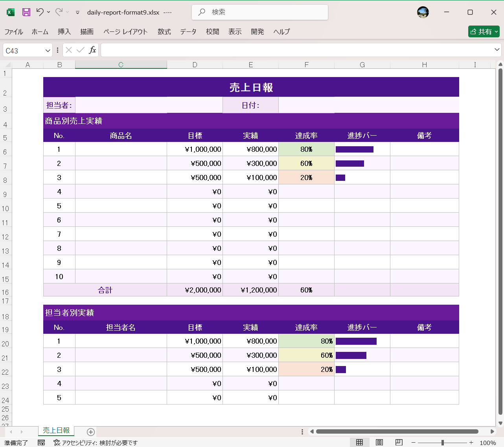
Task: Switch to the 数式 ribbon tab
Action: click(164, 32)
